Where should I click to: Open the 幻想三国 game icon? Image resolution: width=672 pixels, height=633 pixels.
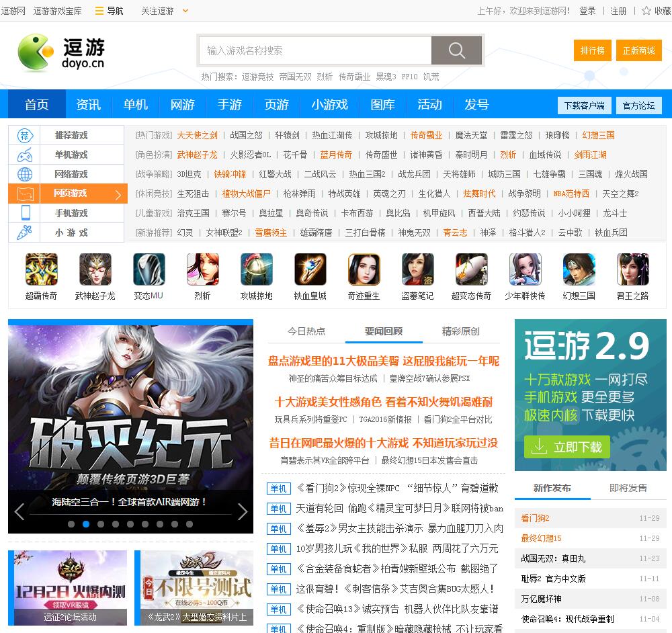[579, 269]
